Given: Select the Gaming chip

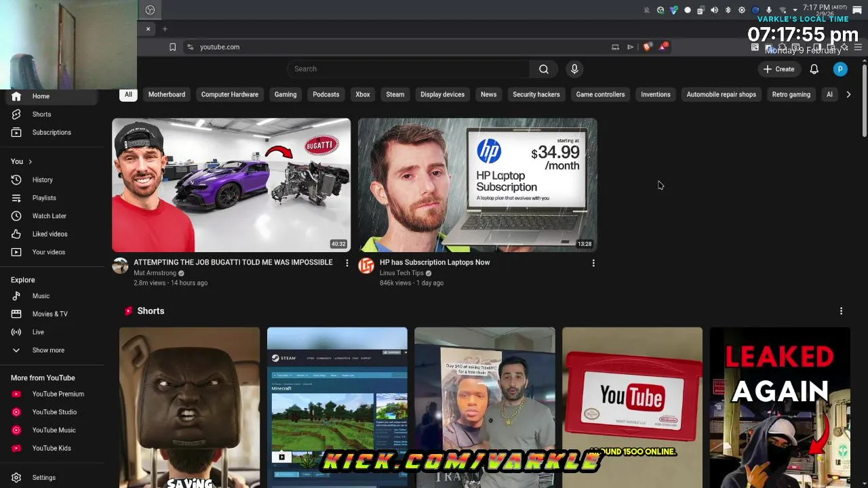Looking at the screenshot, I should (x=285, y=94).
